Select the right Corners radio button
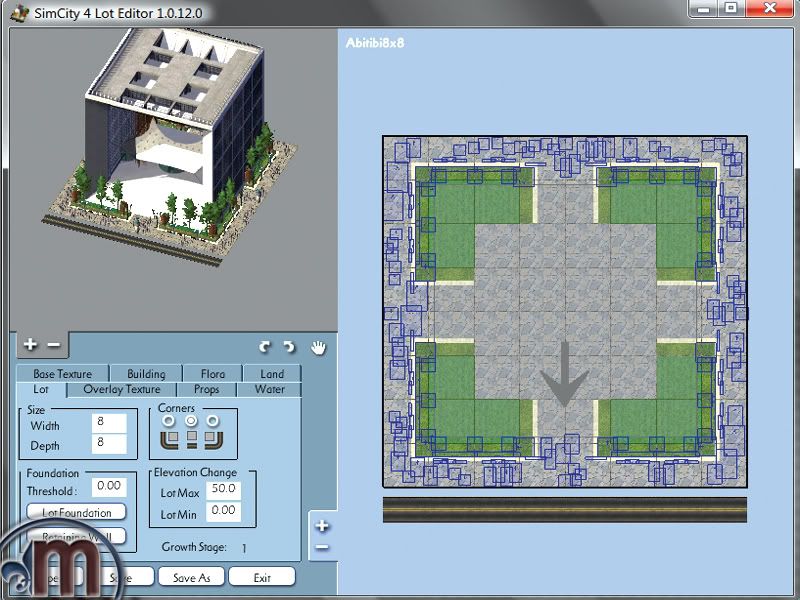 click(x=213, y=421)
